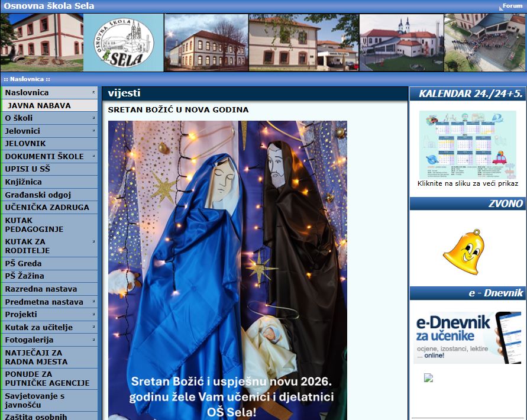The height and width of the screenshot is (420, 527).
Task: Expand the DOKUMENTI ŠKOLE submenu arrow
Action: 93,156
